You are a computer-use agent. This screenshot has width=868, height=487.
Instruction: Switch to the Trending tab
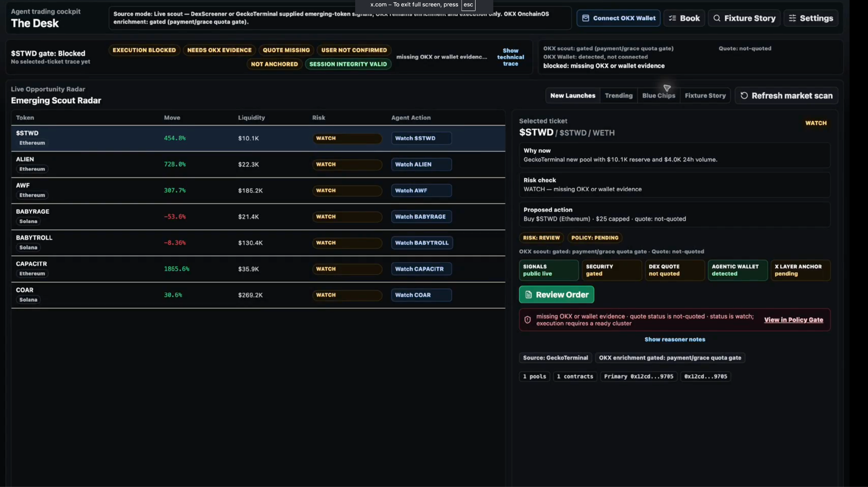coord(618,95)
